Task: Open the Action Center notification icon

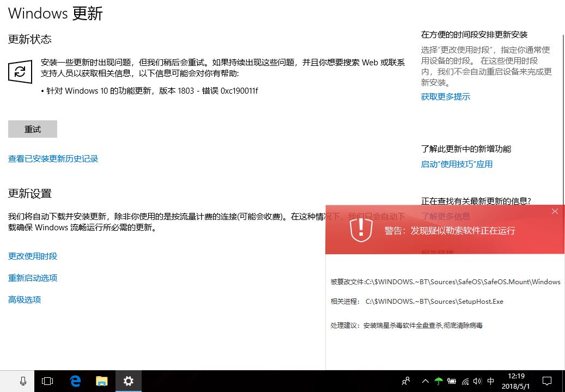Action: (x=547, y=381)
